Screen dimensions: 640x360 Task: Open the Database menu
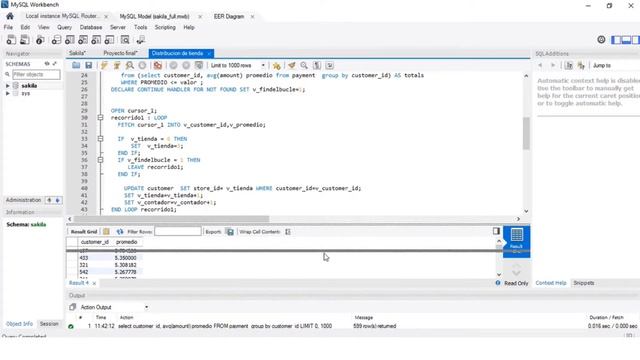[x=91, y=27]
